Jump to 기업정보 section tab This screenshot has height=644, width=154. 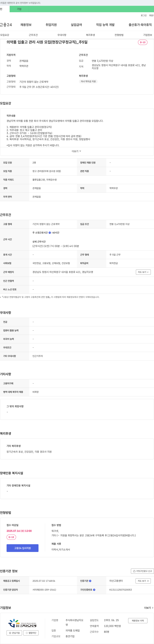click(x=148, y=35)
